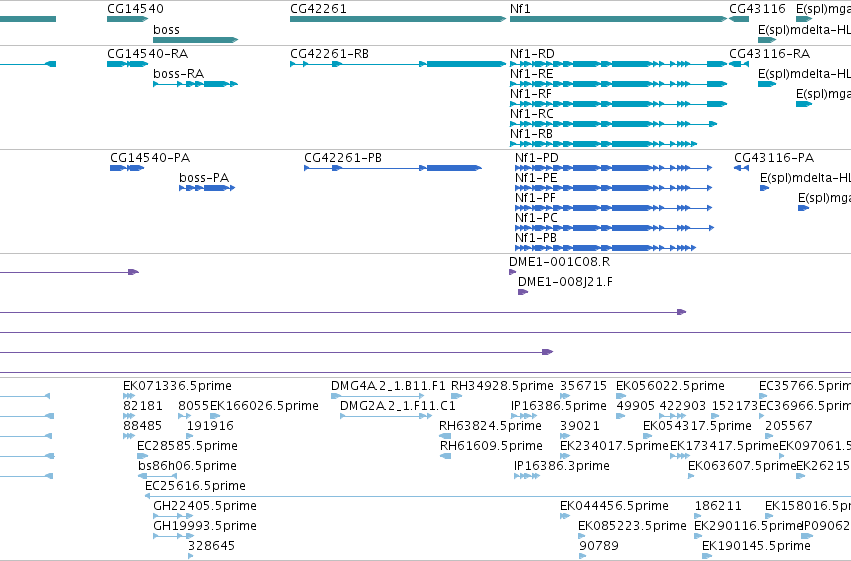
Task: Click the CG14540-PA protein label
Action: point(150,158)
